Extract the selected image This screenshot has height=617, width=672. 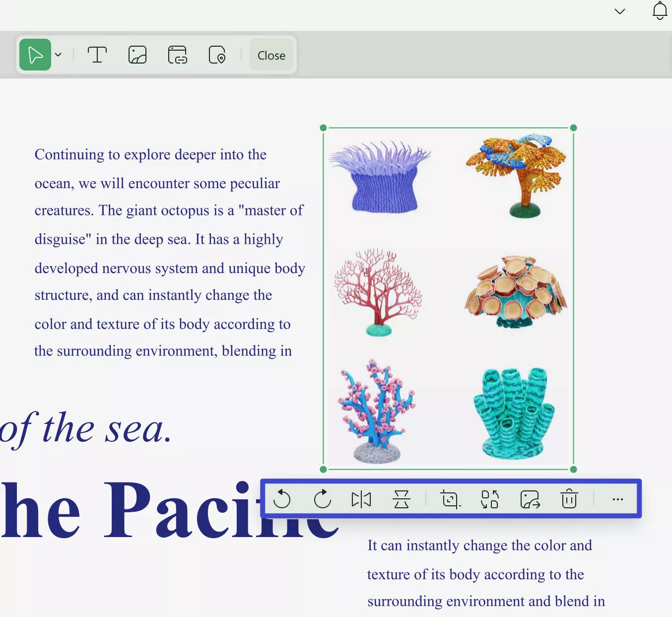(530, 499)
